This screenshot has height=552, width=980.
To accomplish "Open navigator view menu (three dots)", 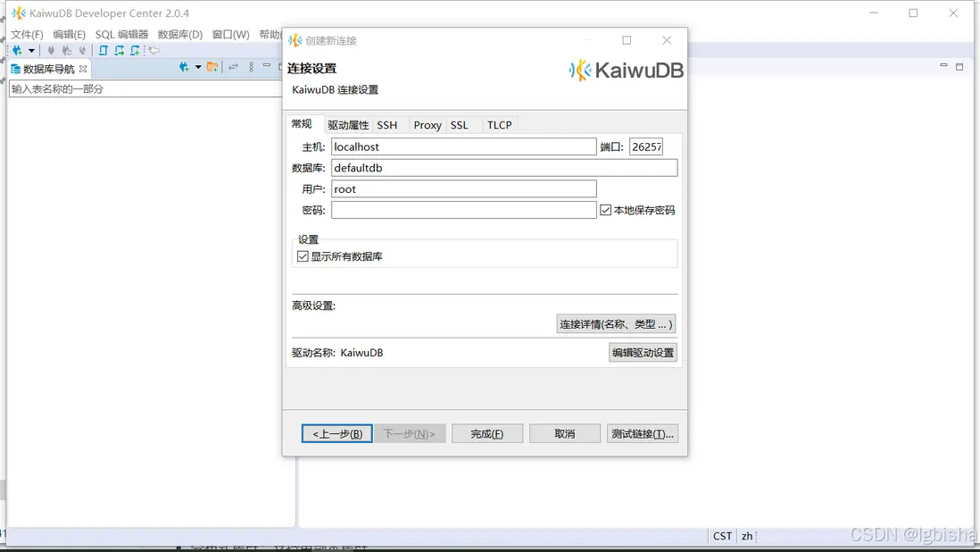I will 252,67.
